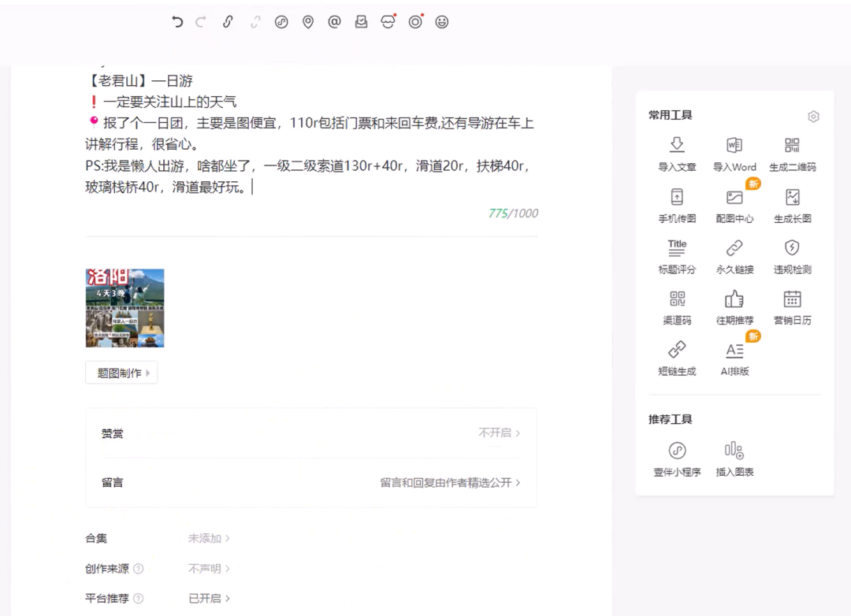The width and height of the screenshot is (851, 616).
Task: Click the line starting with 报了个一日团
Action: [x=310, y=123]
